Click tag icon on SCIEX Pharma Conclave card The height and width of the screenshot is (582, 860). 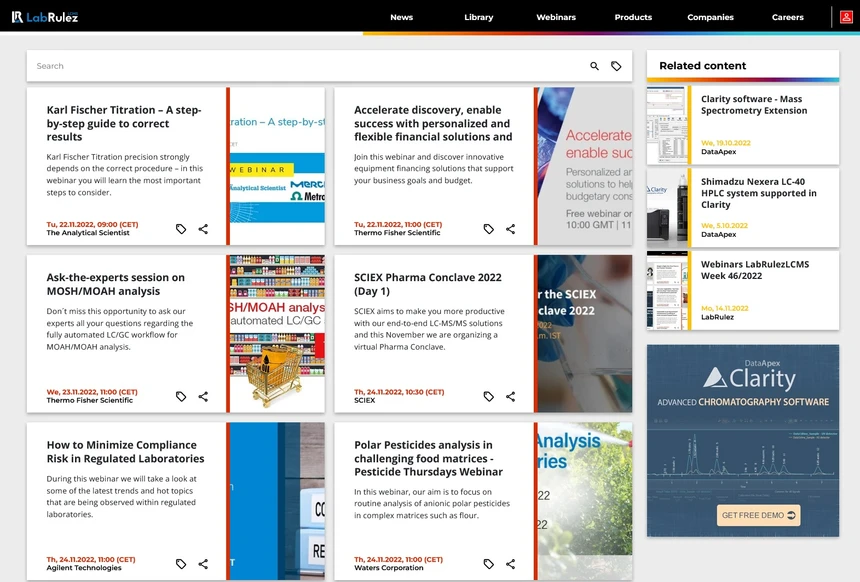[488, 396]
